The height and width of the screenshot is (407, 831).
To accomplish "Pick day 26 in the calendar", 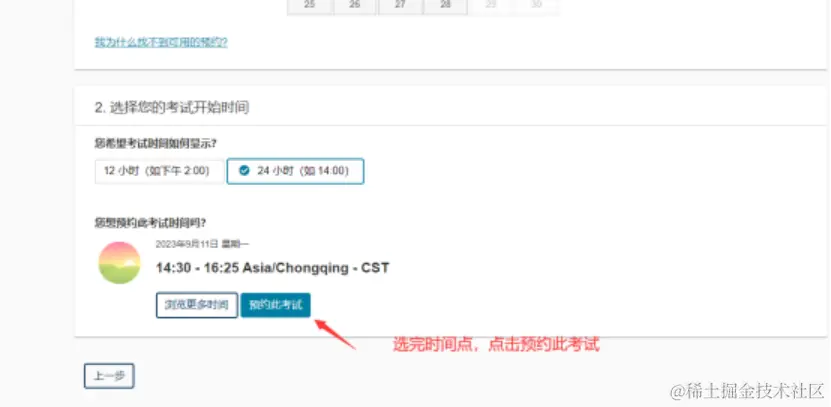I will (x=355, y=6).
